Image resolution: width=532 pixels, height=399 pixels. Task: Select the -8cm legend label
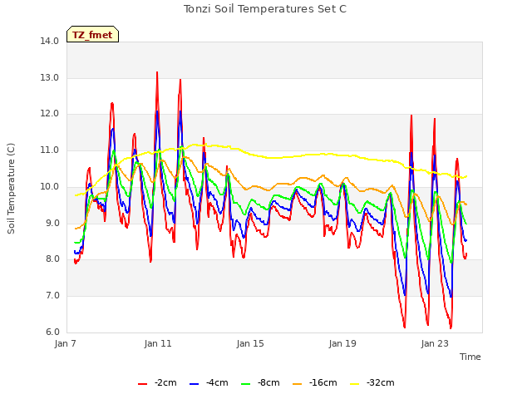(268, 382)
